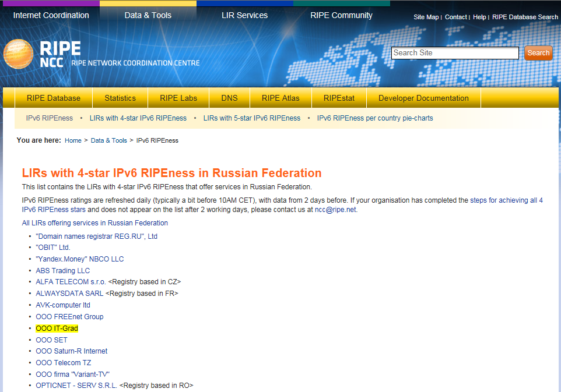Open the ALWAYSDATA SARL link
561x392 pixels.
(x=69, y=294)
